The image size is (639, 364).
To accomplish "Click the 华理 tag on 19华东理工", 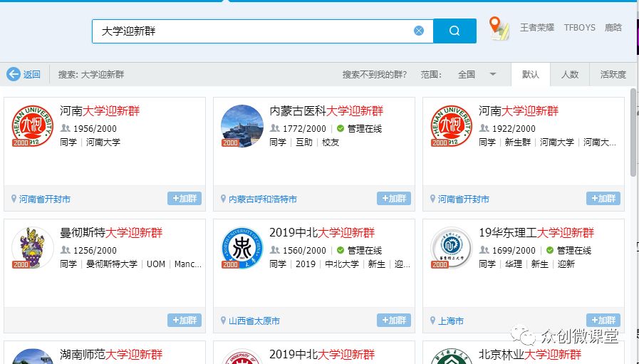I will (x=514, y=264).
